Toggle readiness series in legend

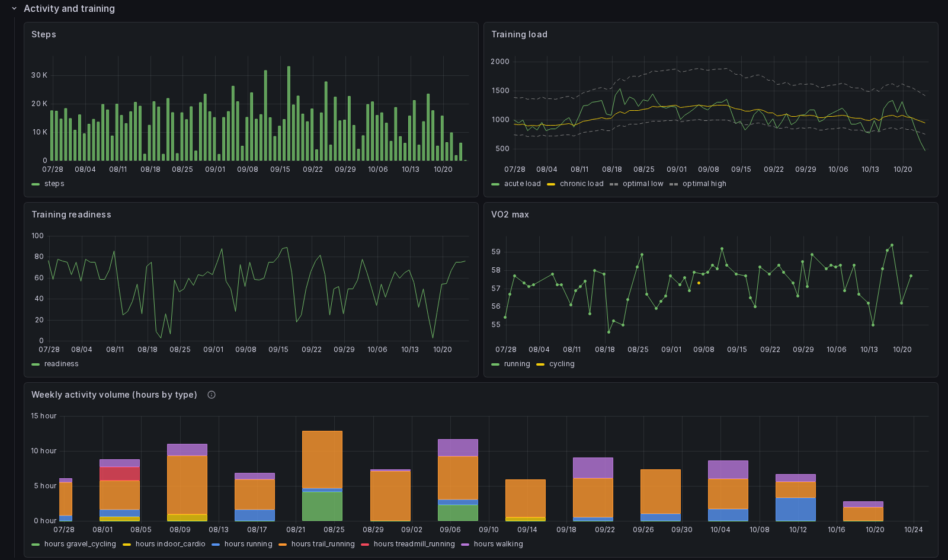pyautogui.click(x=62, y=364)
